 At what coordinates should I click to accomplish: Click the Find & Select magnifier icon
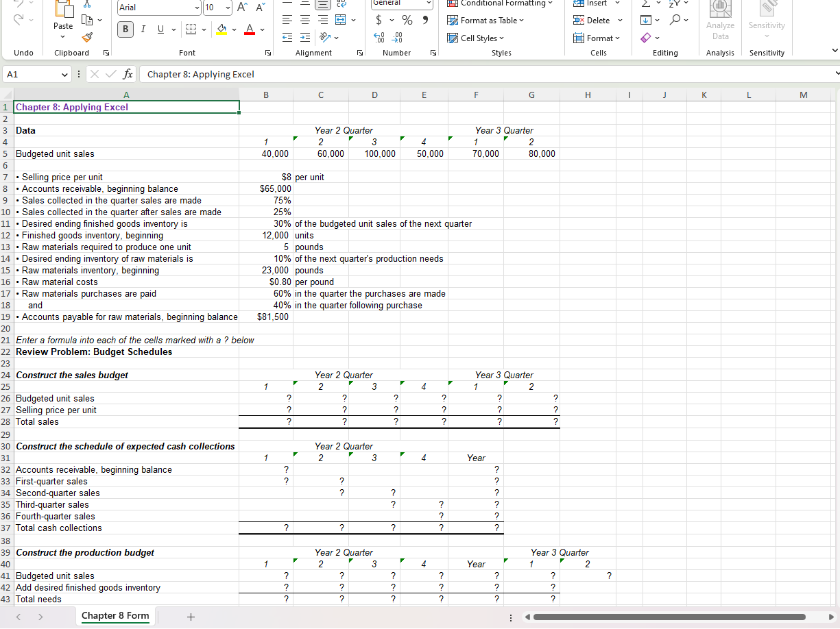(677, 19)
